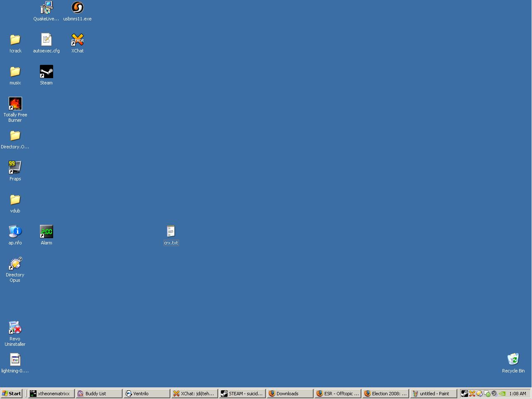This screenshot has height=399, width=532.
Task: Click the Steam icon in system tray
Action: pos(465,394)
